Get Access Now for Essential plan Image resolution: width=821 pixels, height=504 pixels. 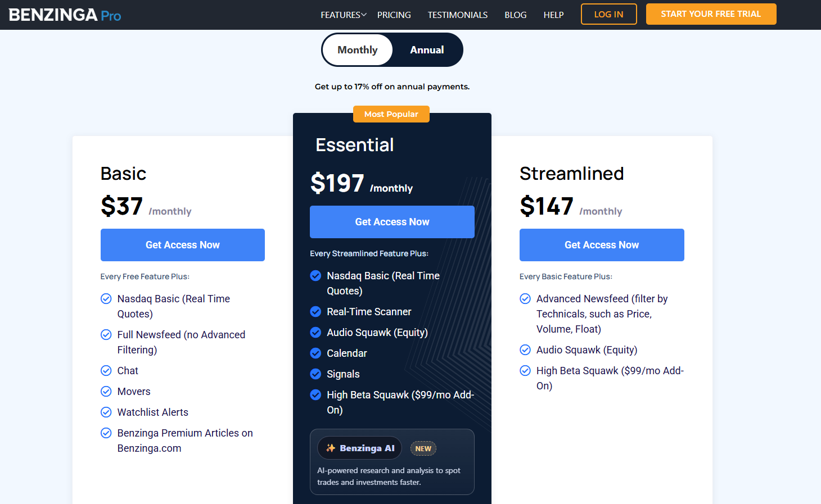click(392, 222)
